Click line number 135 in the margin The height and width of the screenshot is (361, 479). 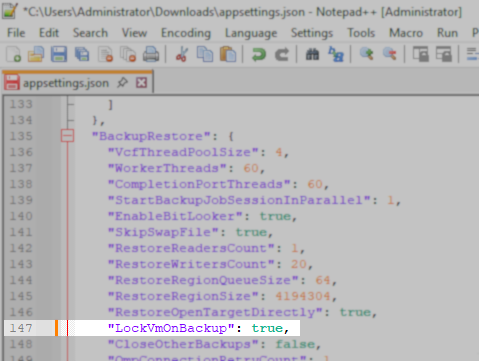pos(21,136)
